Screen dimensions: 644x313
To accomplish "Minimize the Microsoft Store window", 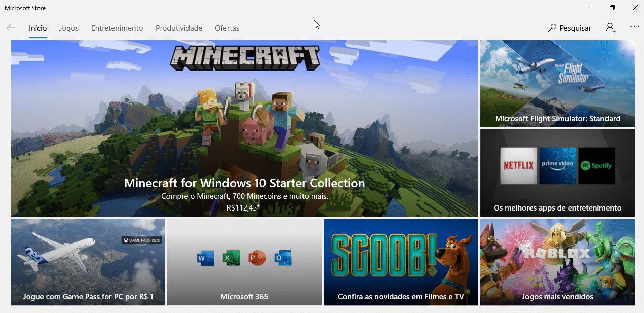I will coord(589,8).
